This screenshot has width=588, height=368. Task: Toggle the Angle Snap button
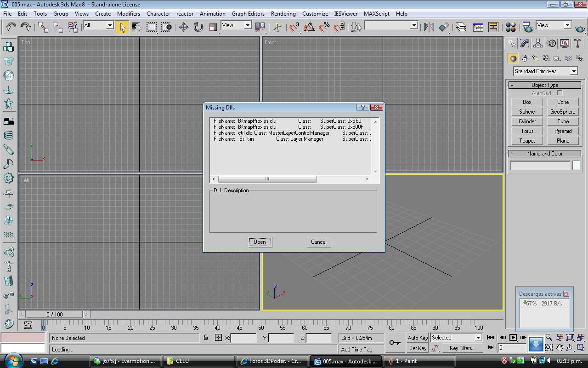tap(309, 27)
